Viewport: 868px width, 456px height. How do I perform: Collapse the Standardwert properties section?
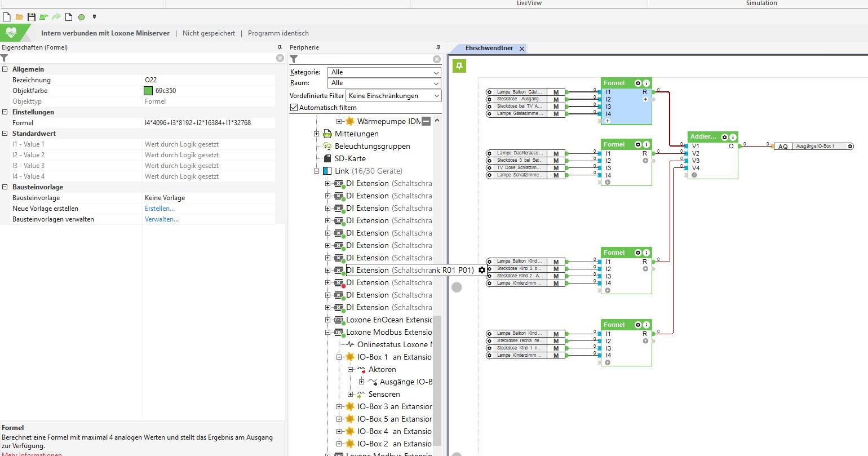(x=5, y=134)
